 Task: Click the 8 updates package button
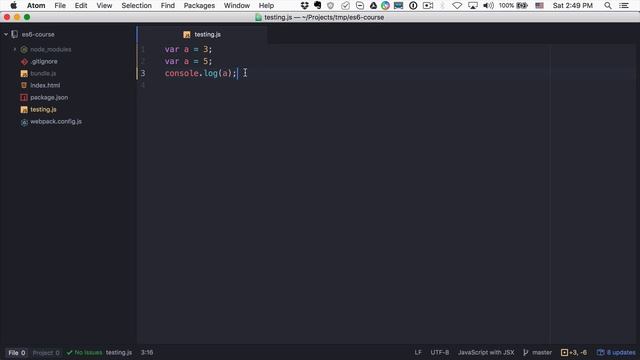[616, 353]
